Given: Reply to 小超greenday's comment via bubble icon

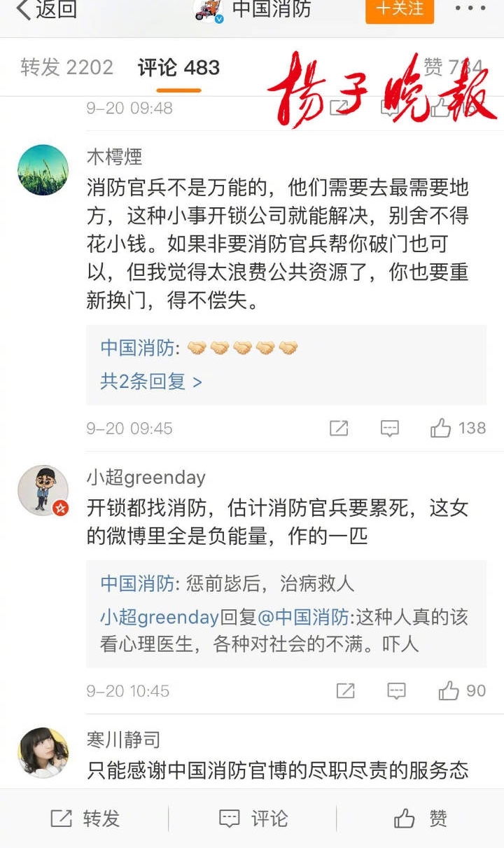Looking at the screenshot, I should coord(396,691).
